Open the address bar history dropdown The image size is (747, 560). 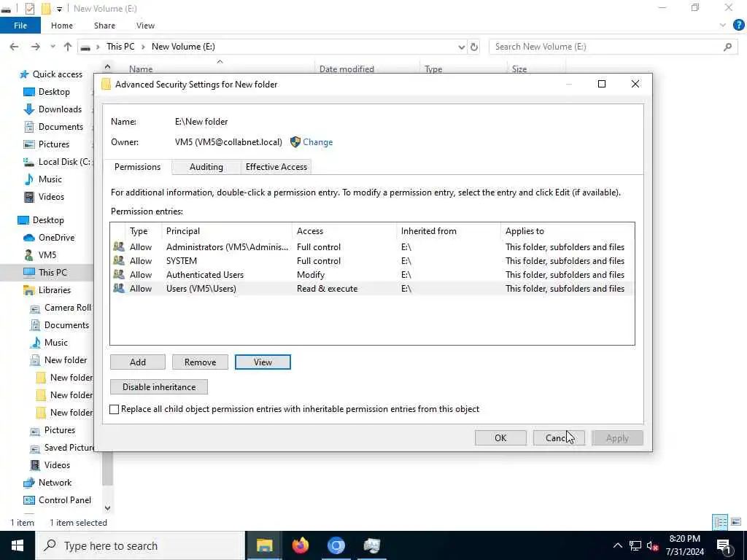tap(461, 47)
